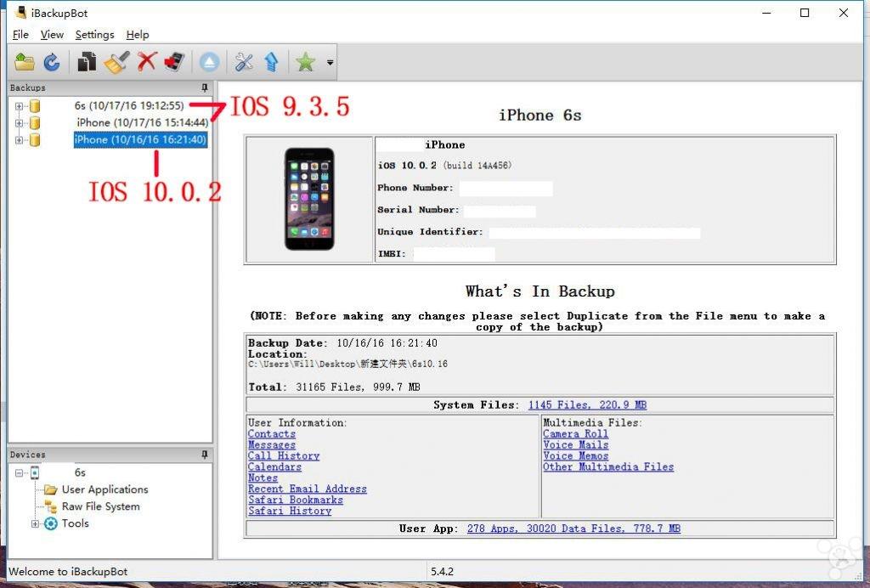Expand the Tools node

[x=35, y=523]
